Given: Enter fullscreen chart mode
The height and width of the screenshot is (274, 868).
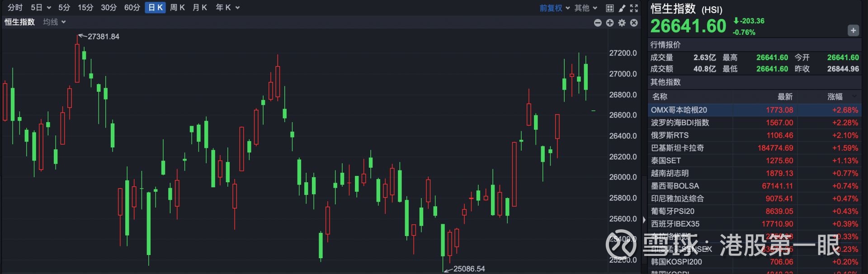Looking at the screenshot, I should 634,8.
